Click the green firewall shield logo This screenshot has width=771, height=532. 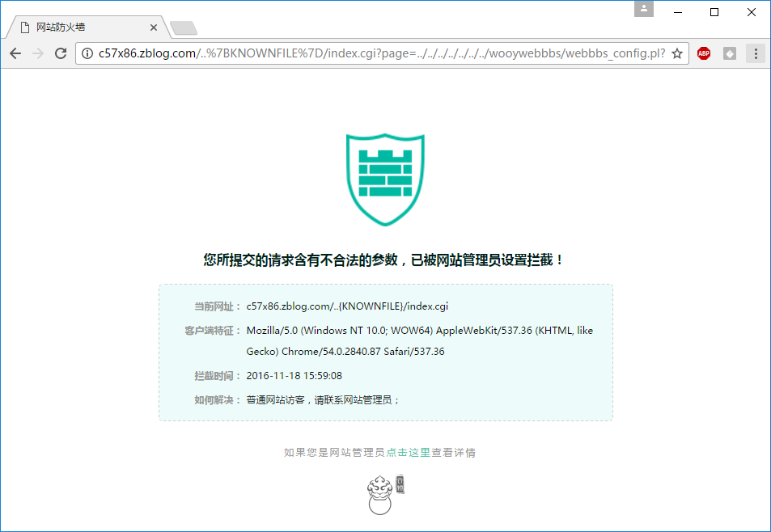pos(385,179)
